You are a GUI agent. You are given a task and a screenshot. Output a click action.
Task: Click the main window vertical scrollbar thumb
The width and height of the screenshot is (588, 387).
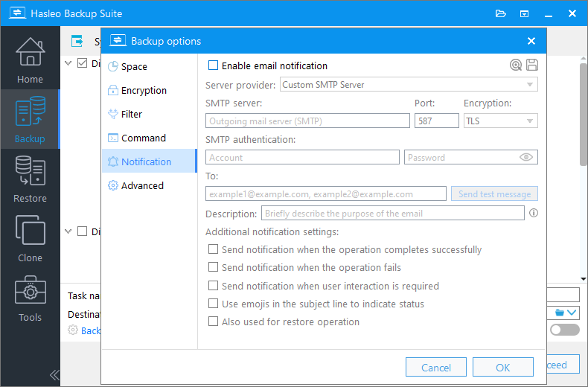click(x=583, y=115)
